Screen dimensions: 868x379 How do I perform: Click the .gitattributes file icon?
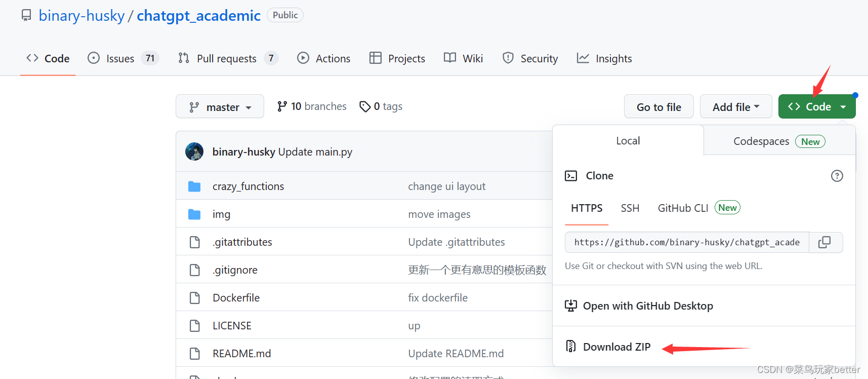coord(194,242)
